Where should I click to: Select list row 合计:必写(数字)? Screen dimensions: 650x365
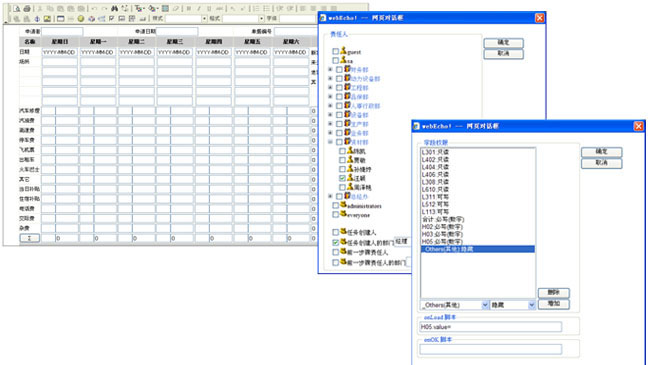[478, 219]
